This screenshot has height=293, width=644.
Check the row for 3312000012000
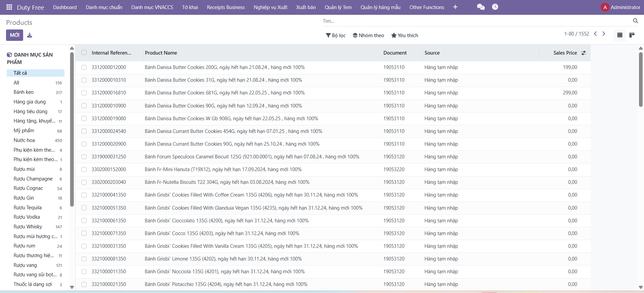coord(84,67)
